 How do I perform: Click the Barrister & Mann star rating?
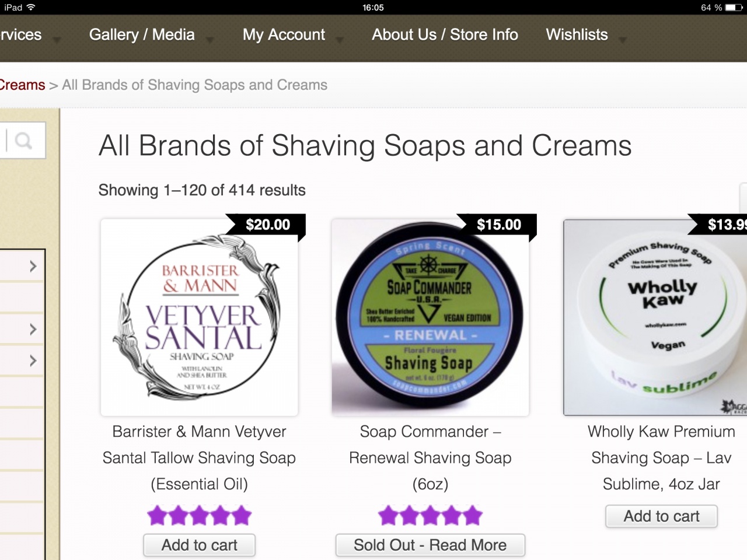click(199, 516)
